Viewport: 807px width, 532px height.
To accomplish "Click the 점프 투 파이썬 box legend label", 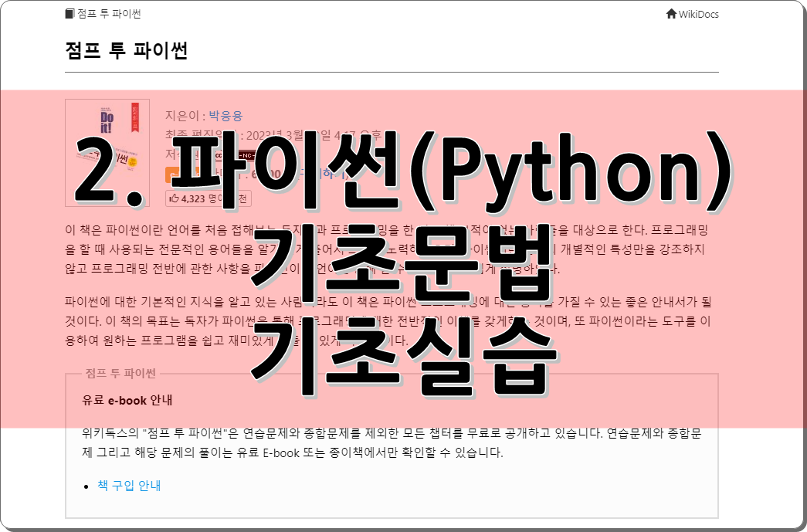I will coord(120,373).
